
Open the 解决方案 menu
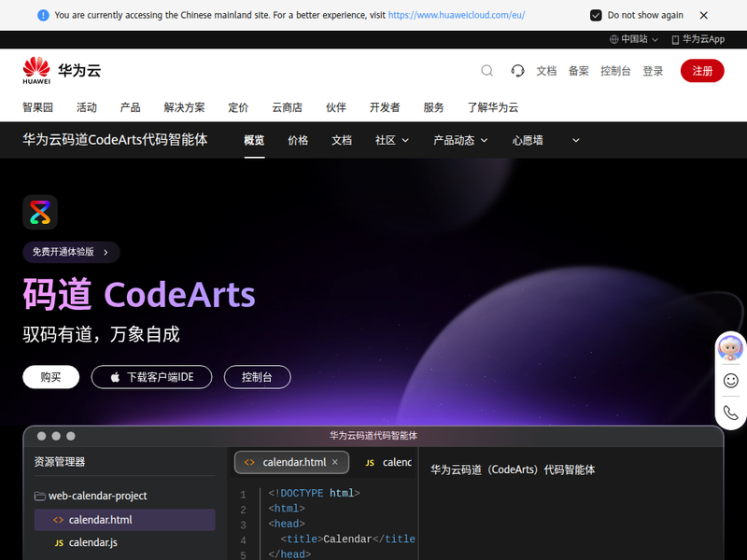[x=184, y=107]
